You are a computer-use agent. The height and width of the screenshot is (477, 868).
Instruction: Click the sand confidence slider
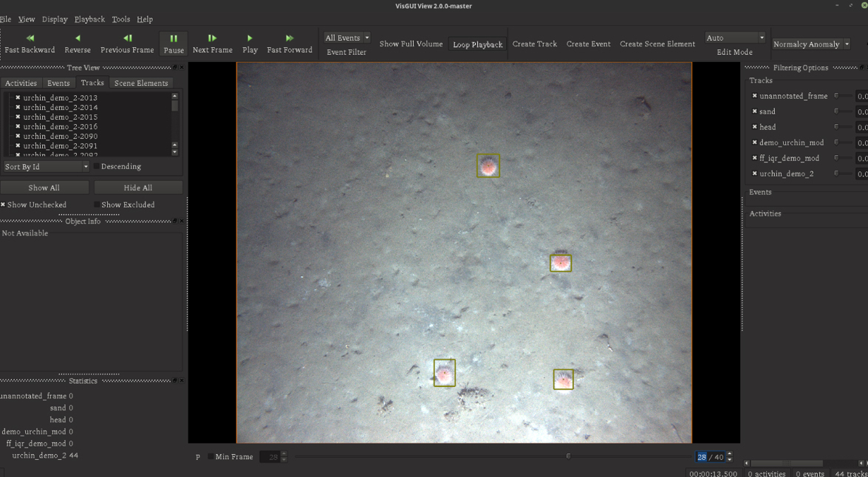coord(844,111)
